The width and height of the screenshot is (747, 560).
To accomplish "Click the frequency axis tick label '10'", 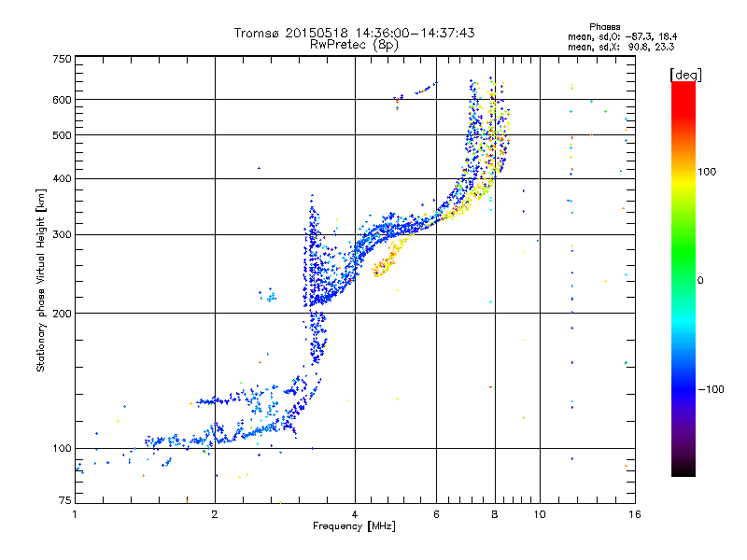I will (540, 514).
